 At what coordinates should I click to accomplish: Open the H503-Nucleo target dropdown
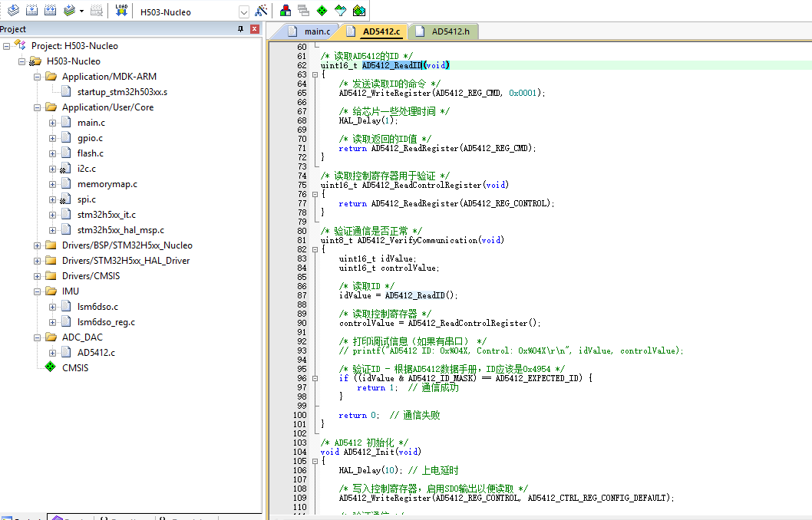pos(244,12)
